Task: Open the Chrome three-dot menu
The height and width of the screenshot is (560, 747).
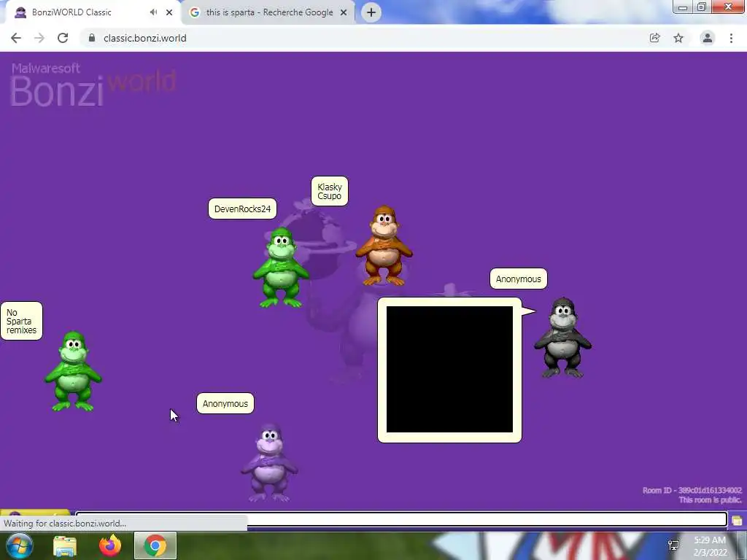Action: coord(731,38)
